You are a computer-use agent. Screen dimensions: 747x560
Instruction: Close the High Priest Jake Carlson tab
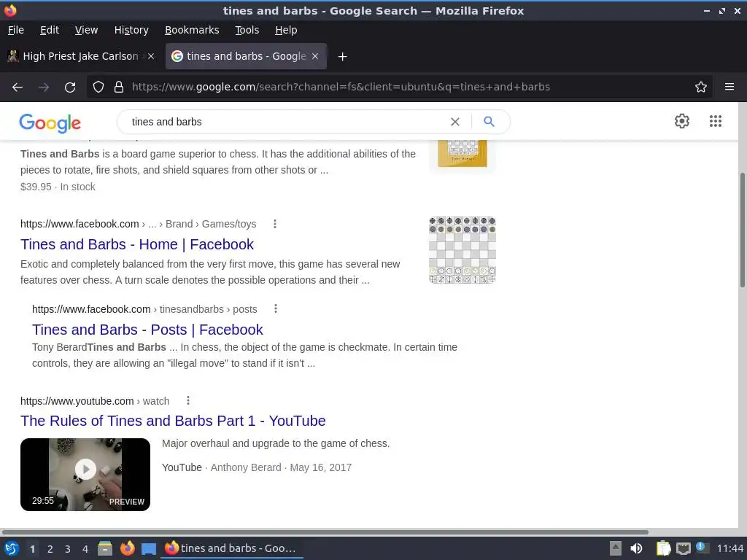pos(151,56)
